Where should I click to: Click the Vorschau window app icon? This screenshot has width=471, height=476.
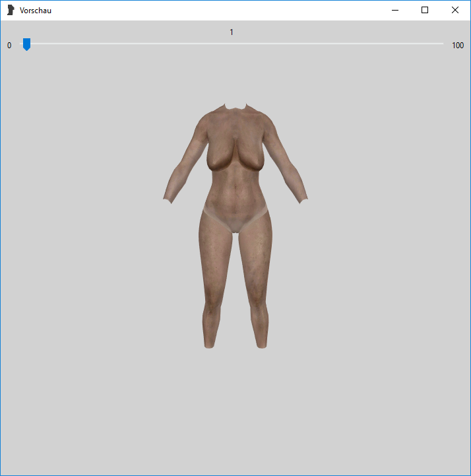(x=11, y=10)
